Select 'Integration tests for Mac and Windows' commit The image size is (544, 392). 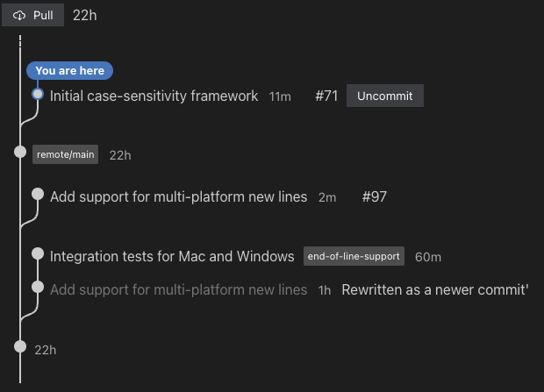pos(172,257)
